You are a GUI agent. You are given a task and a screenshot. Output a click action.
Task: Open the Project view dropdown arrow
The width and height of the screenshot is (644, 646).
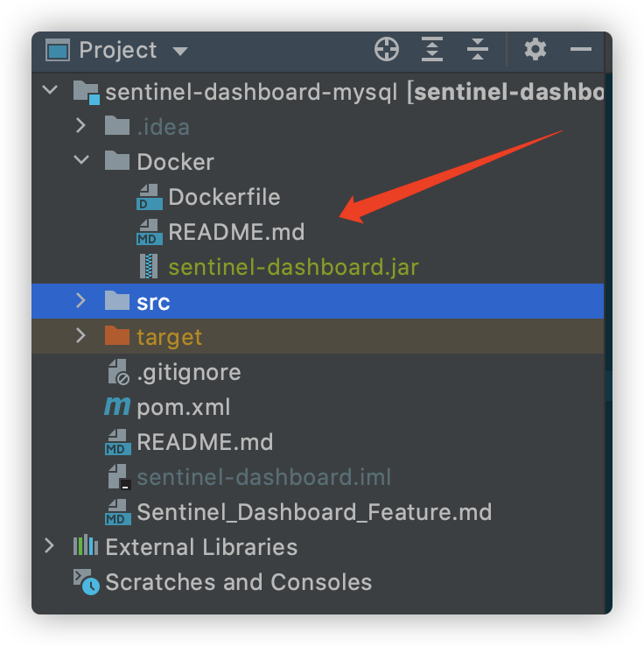(180, 51)
